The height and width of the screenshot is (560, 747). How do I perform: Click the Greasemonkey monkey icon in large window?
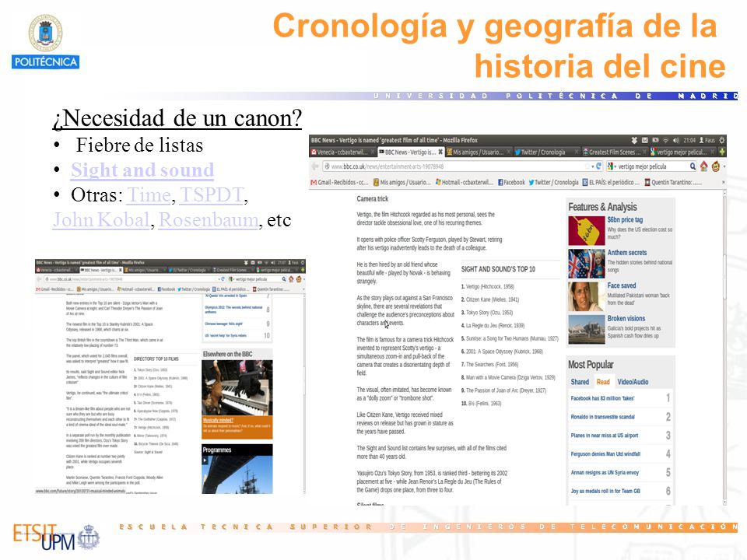716,166
